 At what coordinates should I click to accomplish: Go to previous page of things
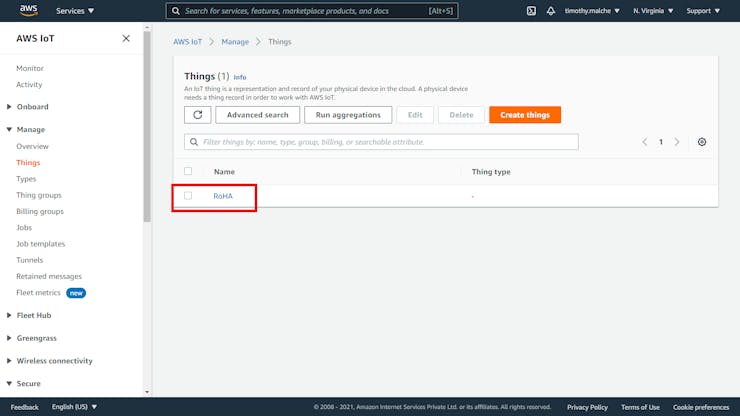coord(645,142)
